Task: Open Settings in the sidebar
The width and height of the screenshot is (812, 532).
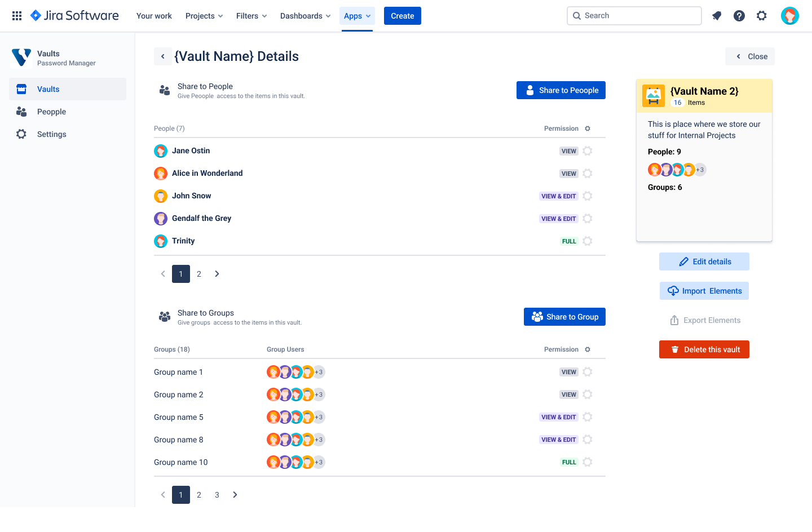Action: click(x=51, y=134)
